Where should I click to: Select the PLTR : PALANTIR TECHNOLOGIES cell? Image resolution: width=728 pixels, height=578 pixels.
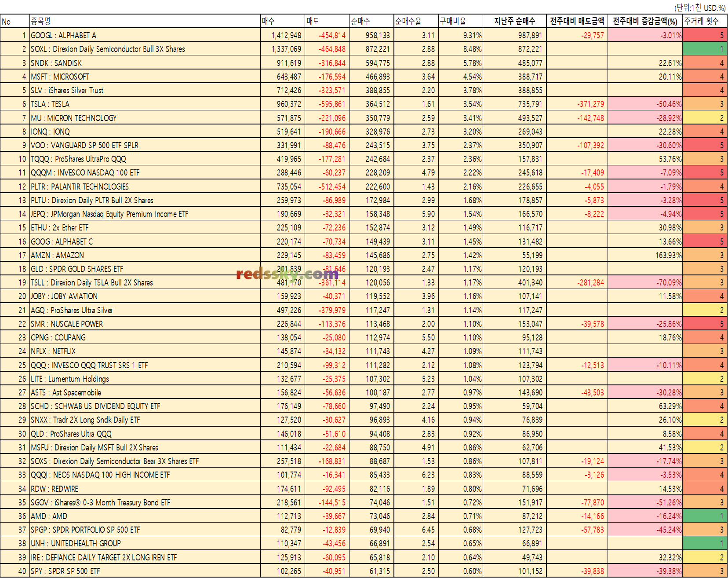tap(145, 187)
